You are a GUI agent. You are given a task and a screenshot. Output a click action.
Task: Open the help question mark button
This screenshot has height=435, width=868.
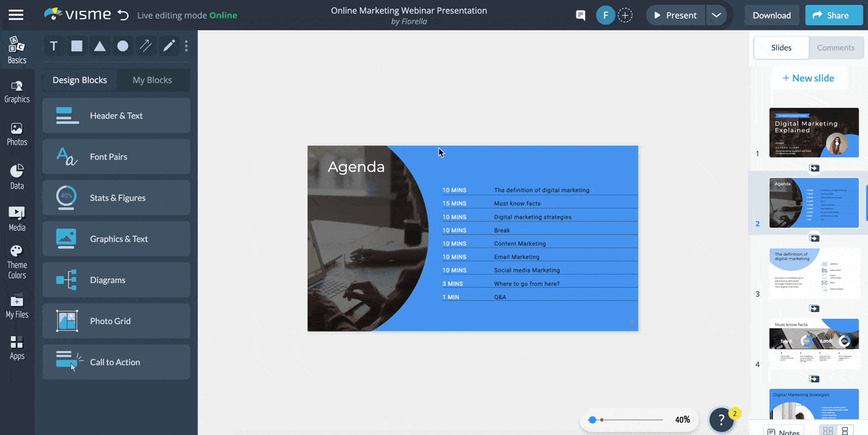(721, 419)
